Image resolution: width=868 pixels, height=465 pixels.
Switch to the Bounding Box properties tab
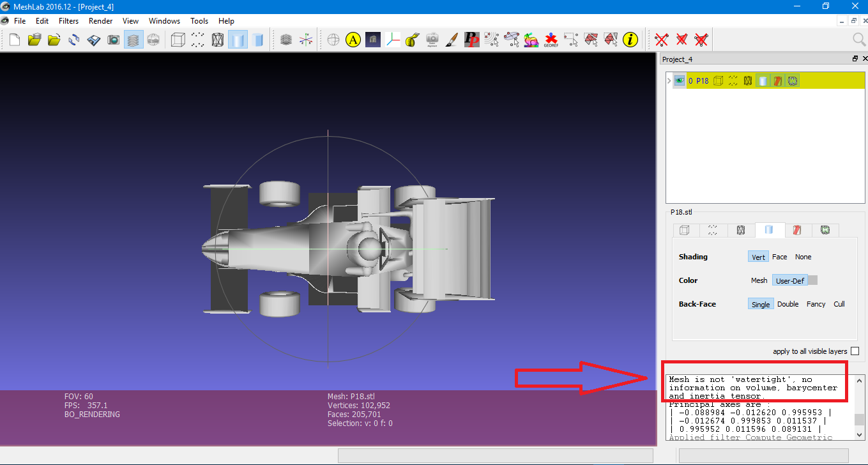[684, 230]
